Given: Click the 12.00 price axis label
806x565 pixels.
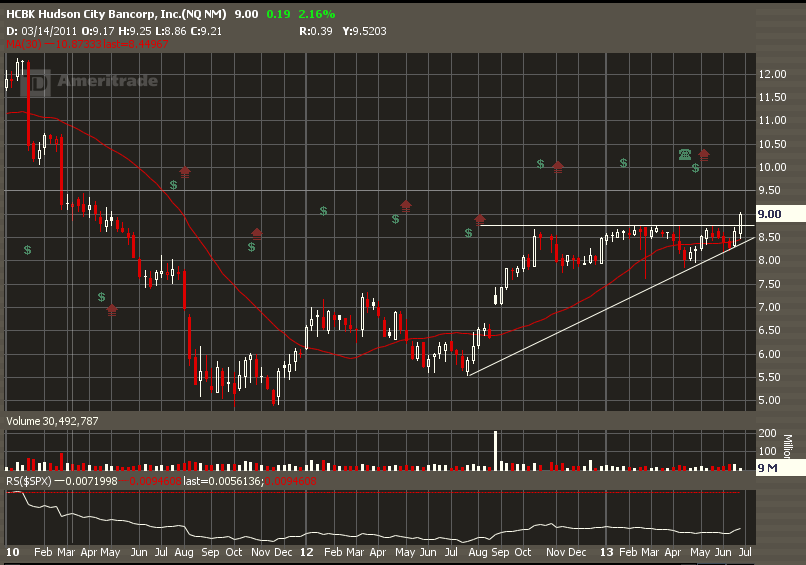Looking at the screenshot, I should [x=773, y=74].
